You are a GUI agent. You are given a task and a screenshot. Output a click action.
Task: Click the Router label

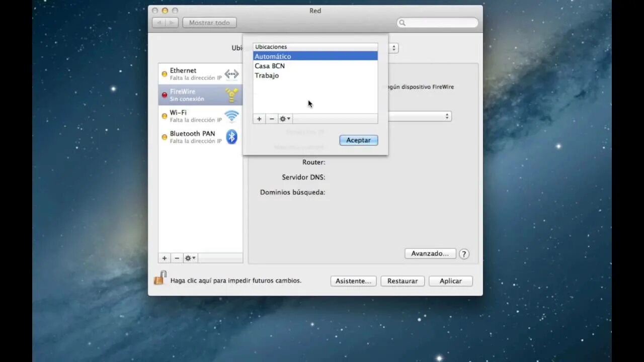[313, 162]
